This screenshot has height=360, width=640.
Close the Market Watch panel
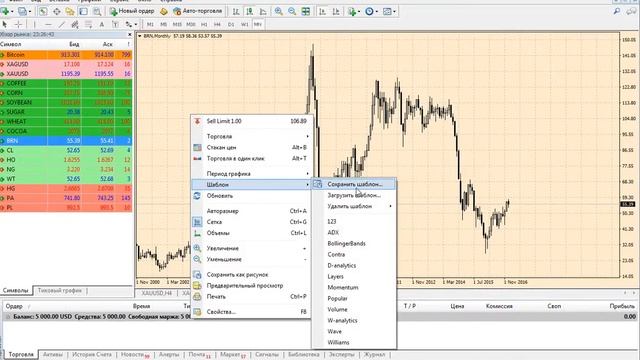(129, 35)
